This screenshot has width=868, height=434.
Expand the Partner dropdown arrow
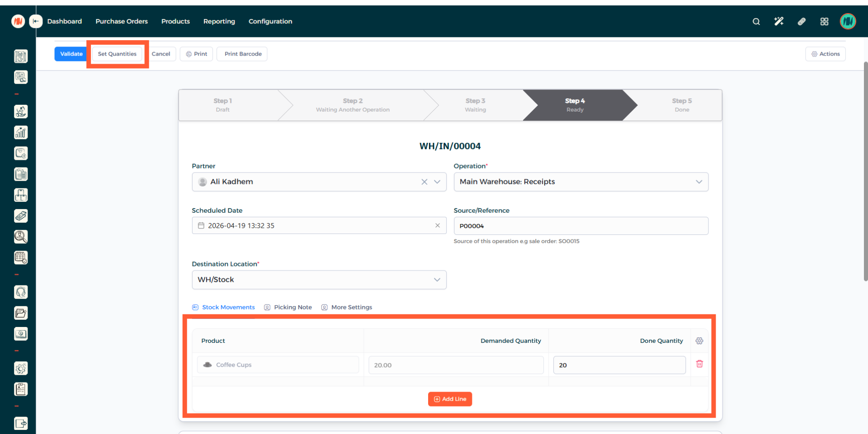click(437, 182)
